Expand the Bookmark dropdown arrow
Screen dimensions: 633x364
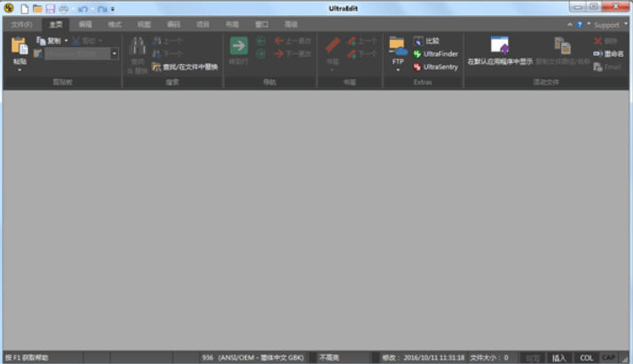coord(332,70)
